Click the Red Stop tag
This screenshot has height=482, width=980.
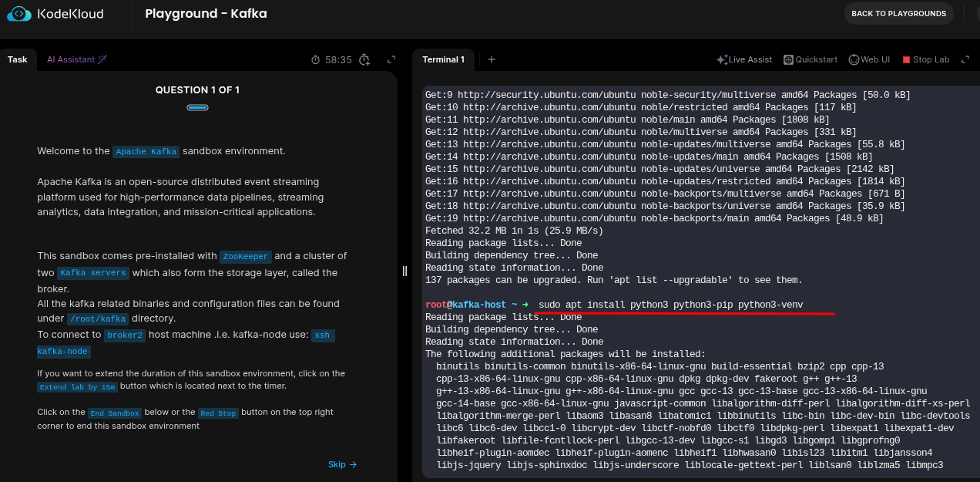click(218, 413)
